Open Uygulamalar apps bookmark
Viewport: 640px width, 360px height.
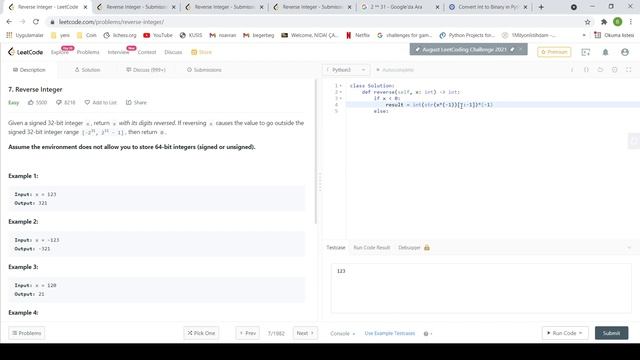25,36
